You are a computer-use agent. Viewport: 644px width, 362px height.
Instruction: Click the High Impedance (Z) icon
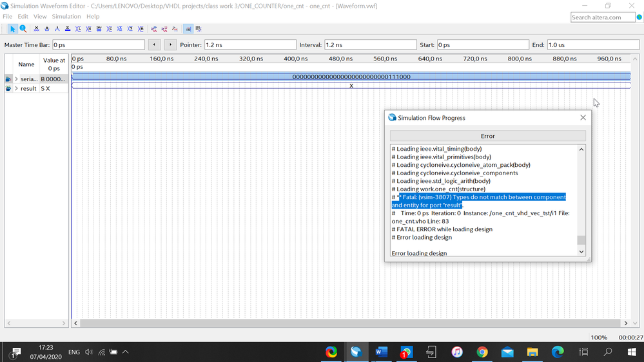[68, 29]
